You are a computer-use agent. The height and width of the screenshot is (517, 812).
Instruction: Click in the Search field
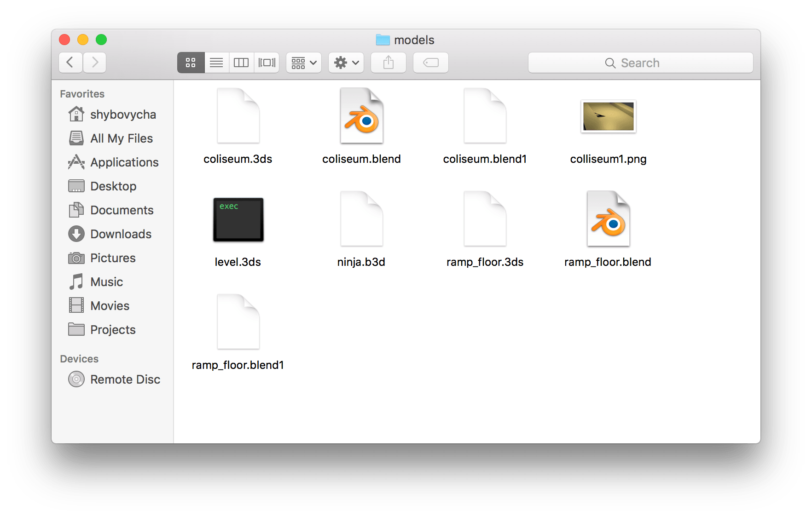pyautogui.click(x=640, y=63)
